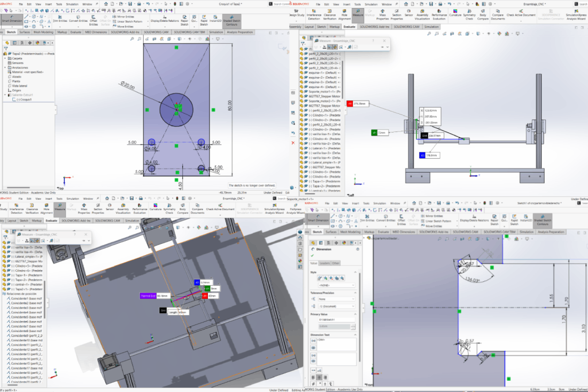
Task: Open the File menu in the Tapa2 window
Action: [x=21, y=4]
